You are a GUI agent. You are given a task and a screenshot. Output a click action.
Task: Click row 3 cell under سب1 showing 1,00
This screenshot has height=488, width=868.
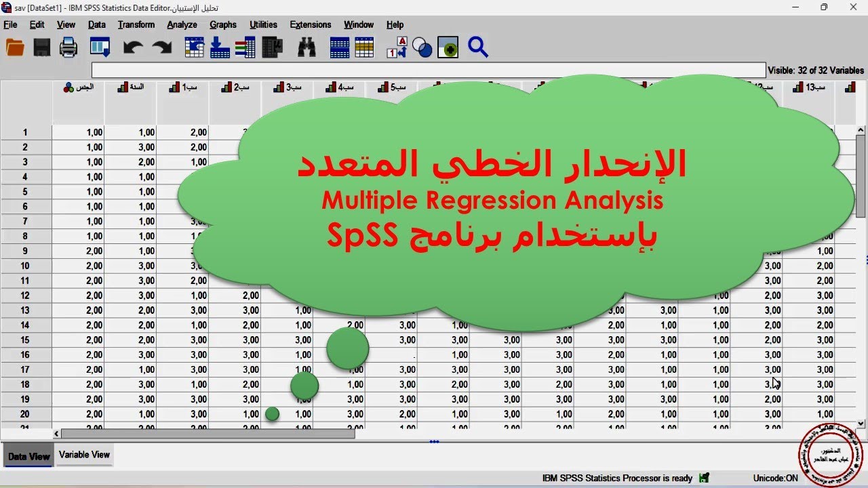point(183,162)
